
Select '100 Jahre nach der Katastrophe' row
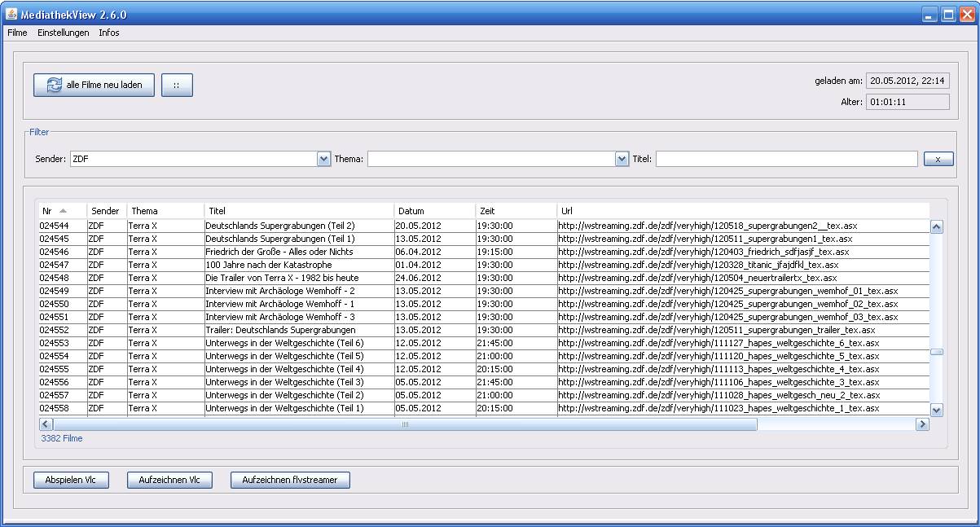[x=484, y=265]
